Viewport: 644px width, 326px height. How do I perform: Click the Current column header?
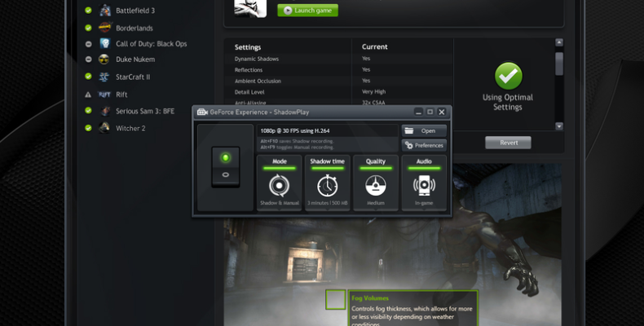[374, 46]
